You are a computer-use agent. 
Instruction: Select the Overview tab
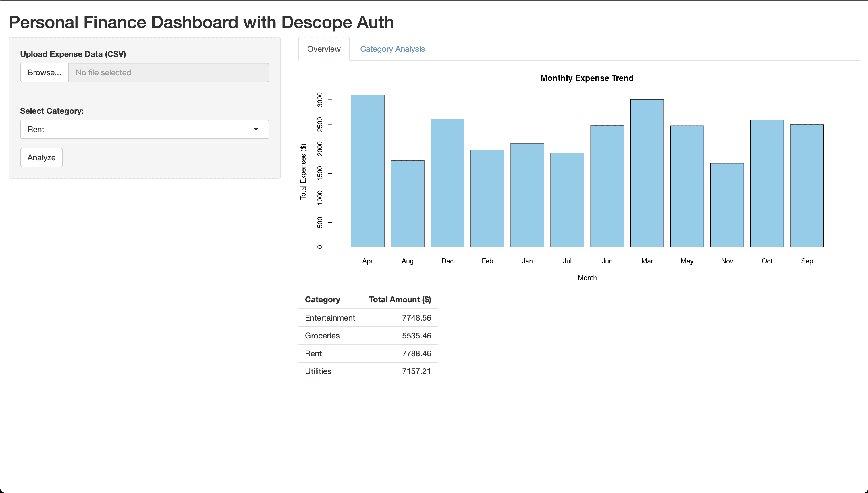pos(323,49)
